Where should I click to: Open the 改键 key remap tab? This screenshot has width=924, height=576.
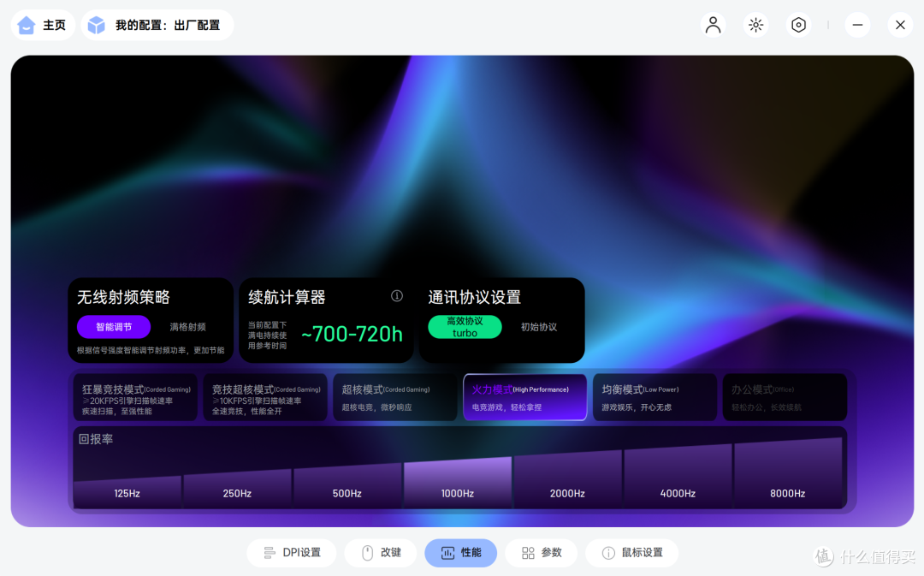(x=382, y=552)
